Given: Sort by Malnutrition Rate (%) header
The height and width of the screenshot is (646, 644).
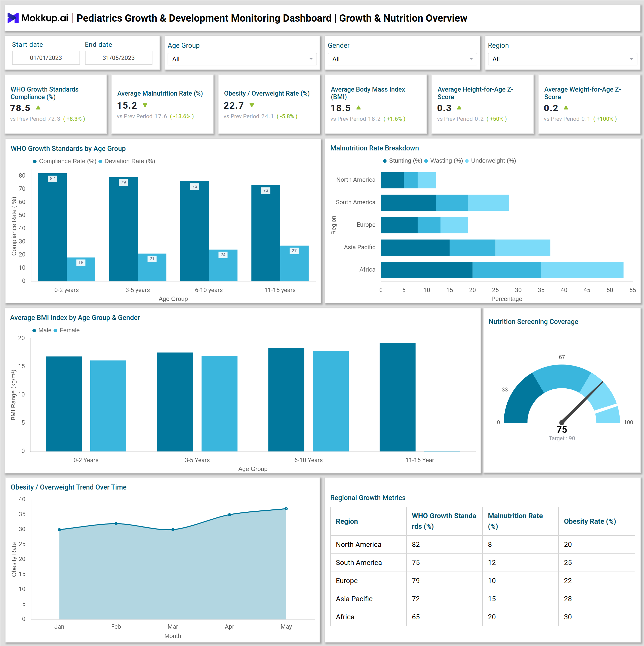Looking at the screenshot, I should pos(520,522).
